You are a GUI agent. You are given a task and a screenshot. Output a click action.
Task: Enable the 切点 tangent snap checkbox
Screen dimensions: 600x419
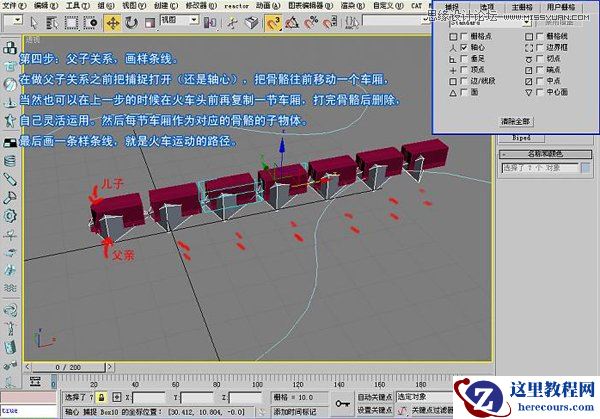(x=540, y=59)
